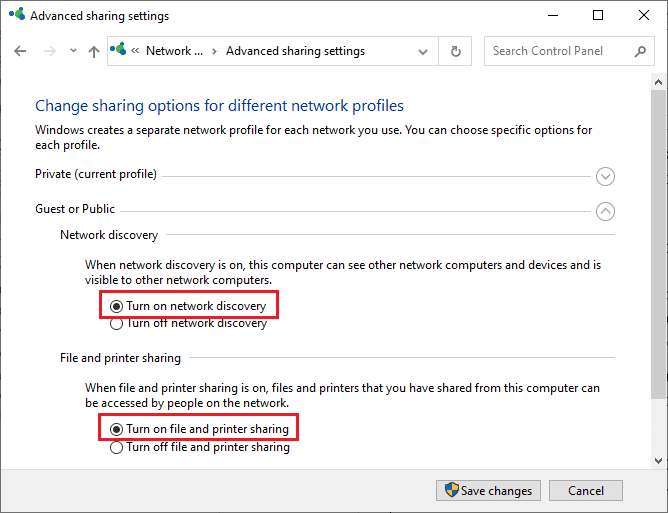Select Advanced sharing settings breadcrumb
Image resolution: width=668 pixels, height=513 pixels.
295,51
